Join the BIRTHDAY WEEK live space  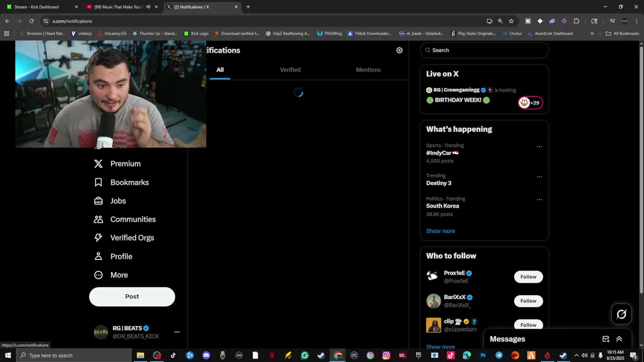pos(458,100)
